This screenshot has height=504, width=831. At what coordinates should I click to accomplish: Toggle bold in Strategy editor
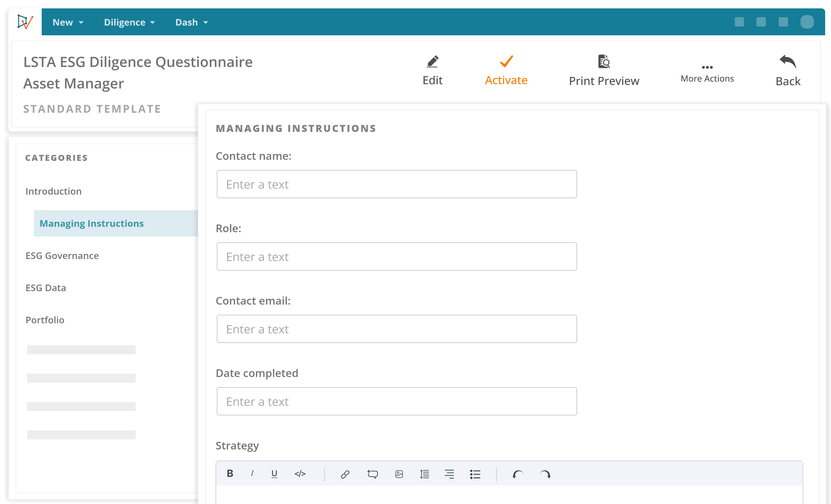pos(230,474)
